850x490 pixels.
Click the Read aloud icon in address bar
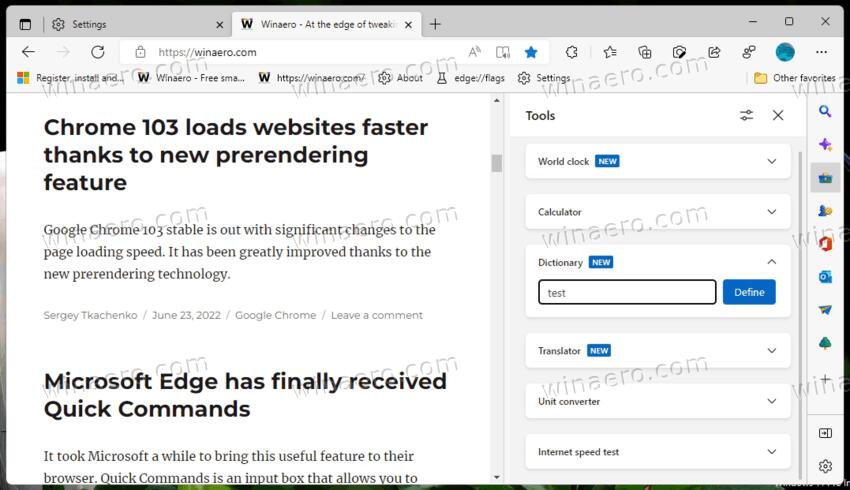point(474,52)
